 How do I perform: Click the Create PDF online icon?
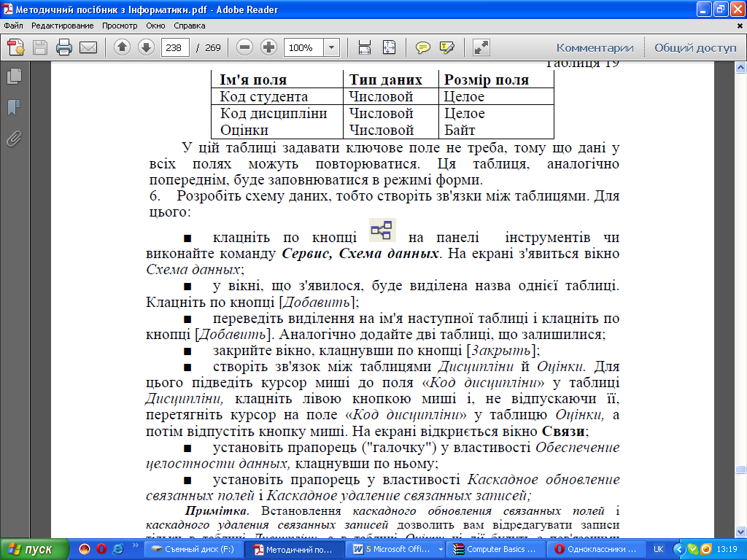16,47
